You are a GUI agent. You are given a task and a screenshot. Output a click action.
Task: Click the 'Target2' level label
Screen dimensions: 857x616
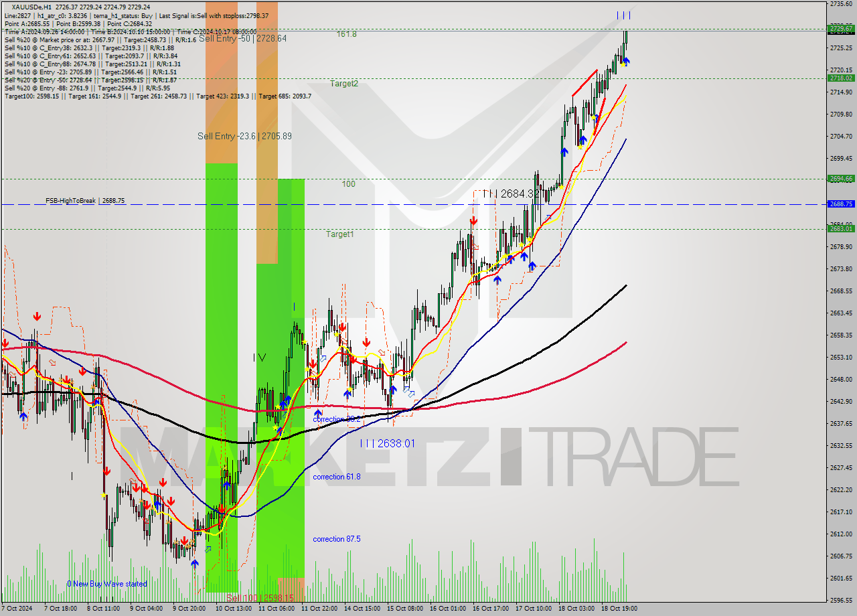coord(344,83)
